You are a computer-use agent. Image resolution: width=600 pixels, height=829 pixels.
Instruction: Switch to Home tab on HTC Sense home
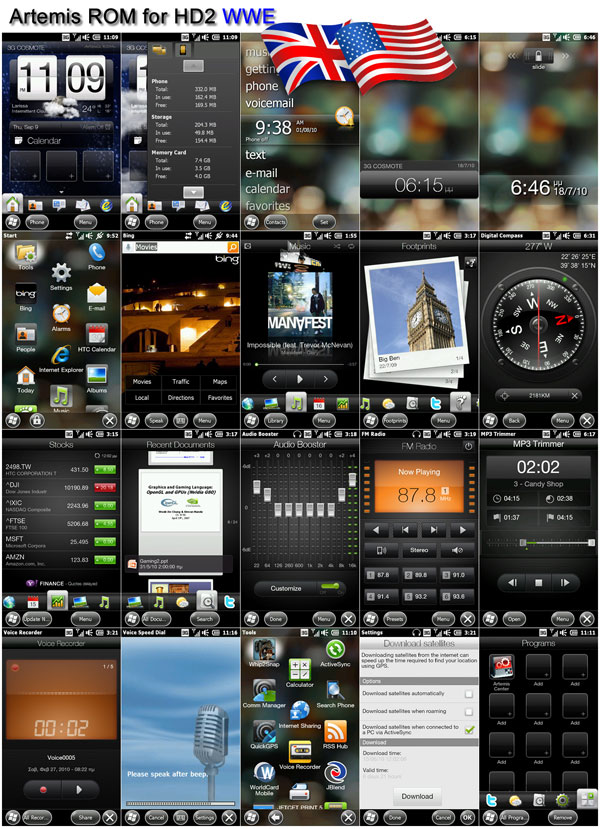(13, 204)
